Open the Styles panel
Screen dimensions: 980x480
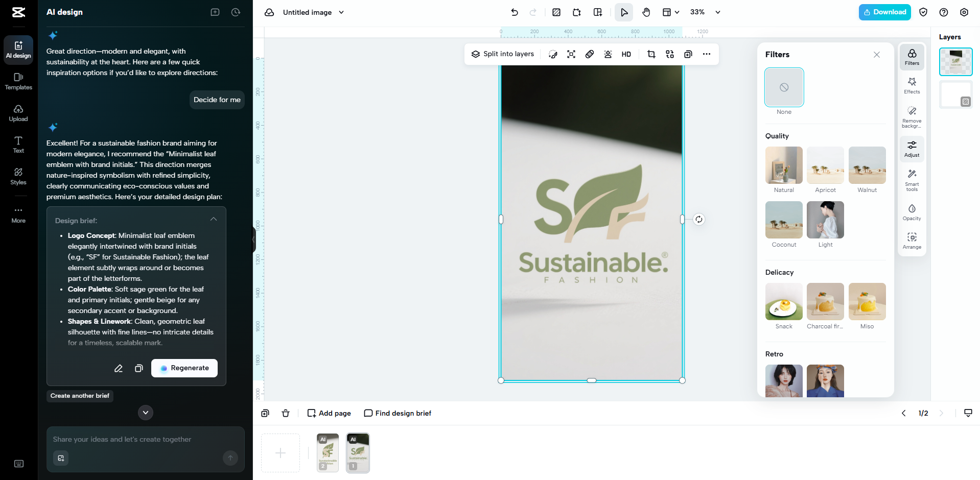click(x=18, y=177)
